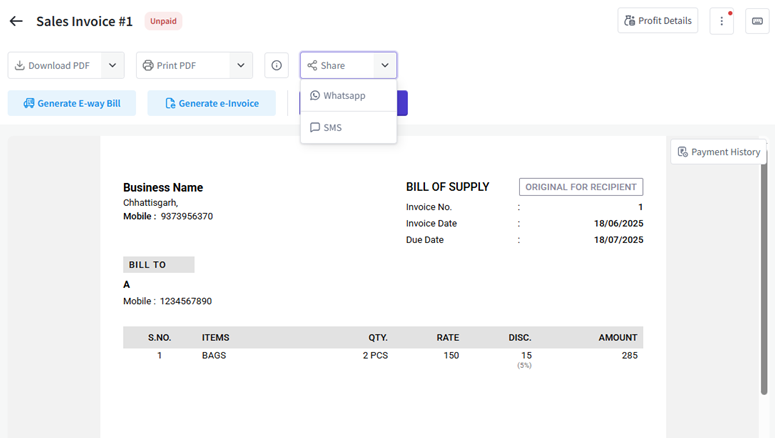Screen dimensions: 775x438
Task: Click the invoice preview vertical scrollbar
Action: (x=767, y=300)
